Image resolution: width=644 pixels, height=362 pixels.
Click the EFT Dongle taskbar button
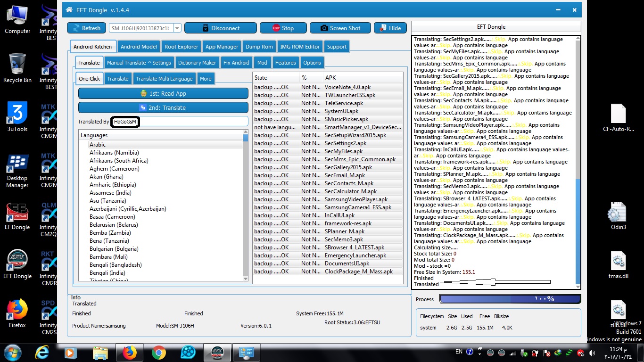(x=217, y=353)
